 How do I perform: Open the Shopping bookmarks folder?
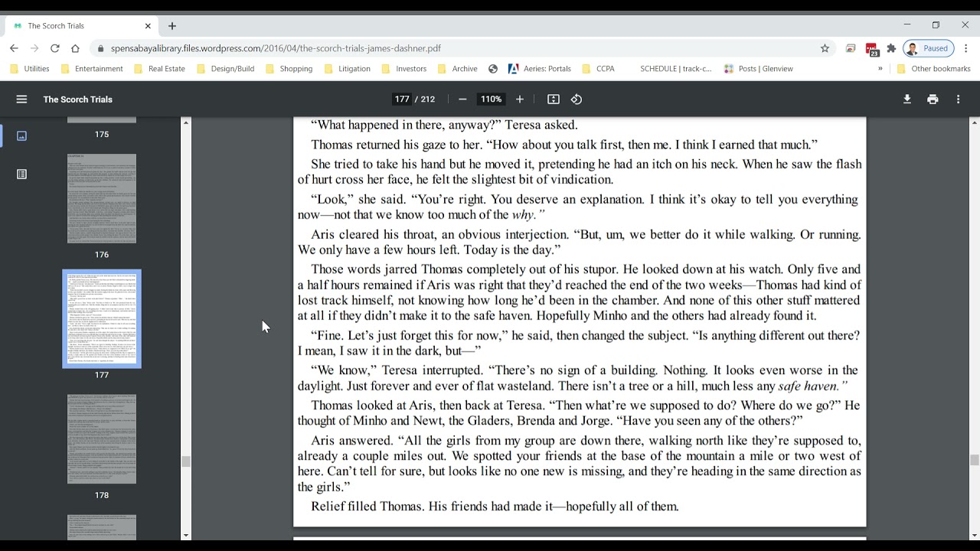tap(289, 69)
